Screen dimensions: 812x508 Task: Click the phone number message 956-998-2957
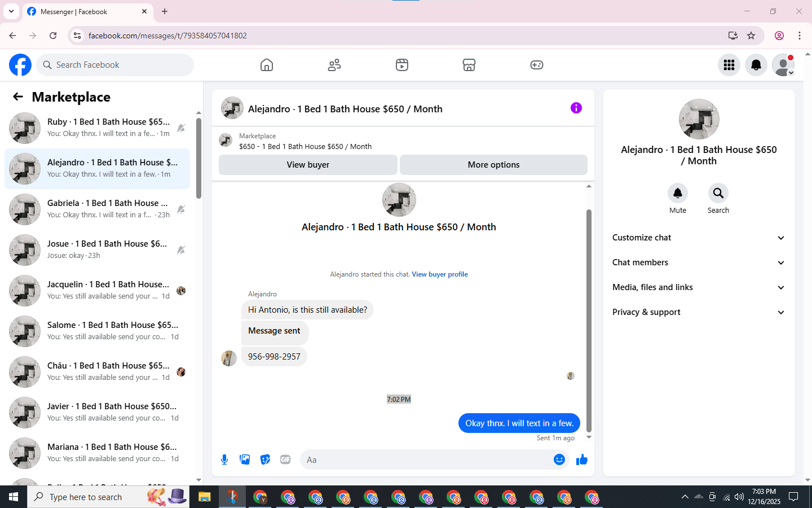274,357
